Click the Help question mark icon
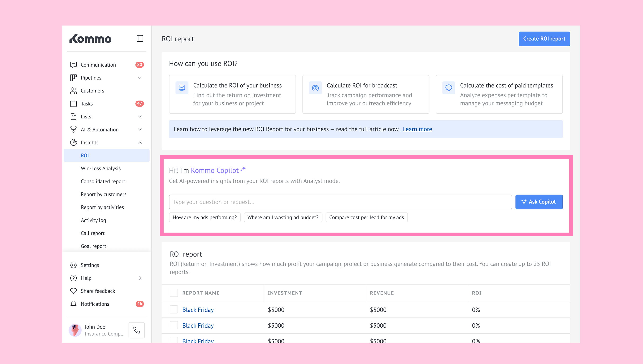The width and height of the screenshot is (643, 364). pyautogui.click(x=73, y=278)
